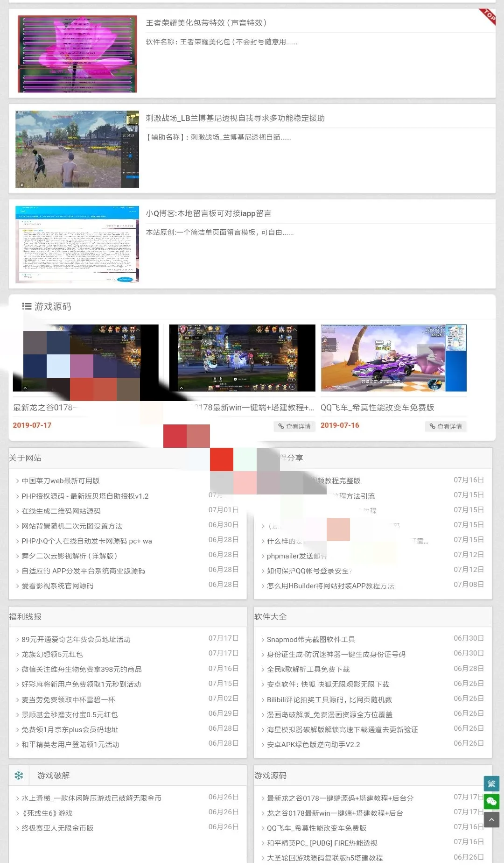Open 《死或生6》游戏 link

click(x=47, y=813)
